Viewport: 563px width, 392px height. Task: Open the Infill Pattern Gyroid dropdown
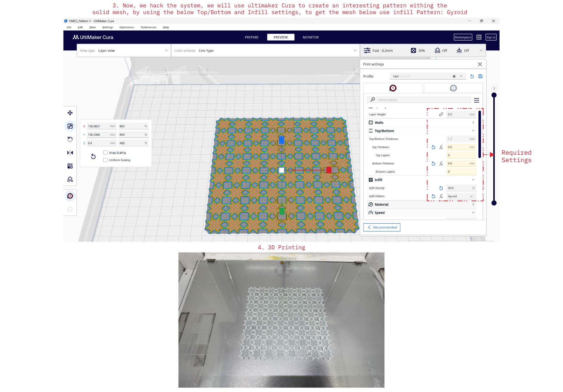460,196
